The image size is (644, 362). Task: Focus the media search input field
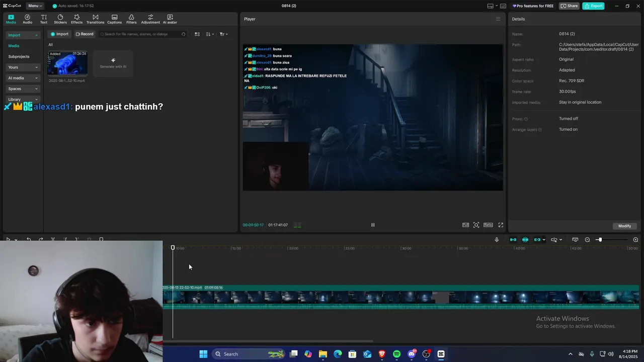pos(141,34)
